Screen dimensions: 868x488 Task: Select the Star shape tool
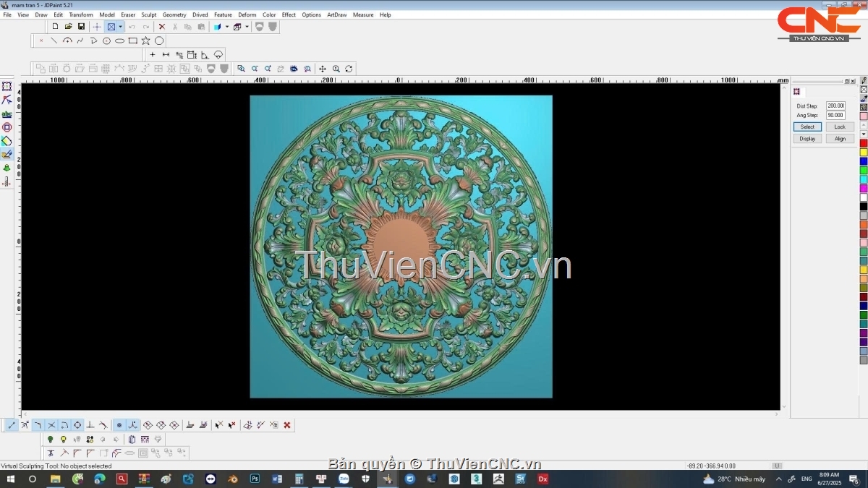click(146, 40)
